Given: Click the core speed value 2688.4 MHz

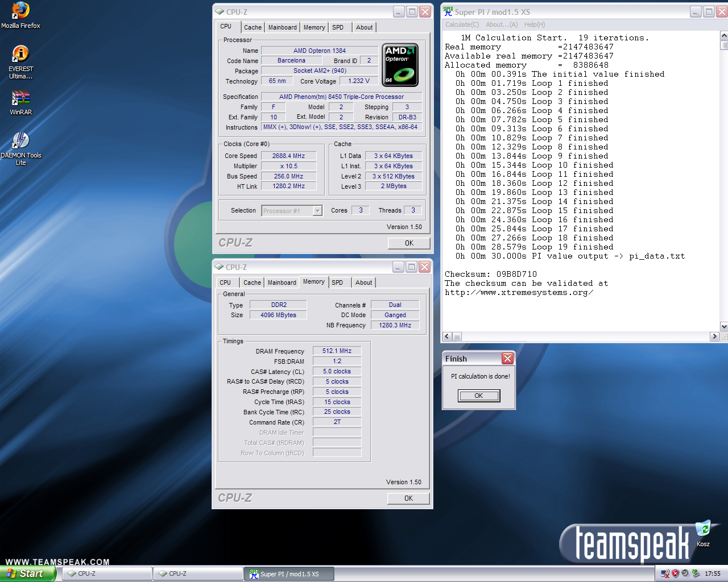Looking at the screenshot, I should pyautogui.click(x=288, y=156).
